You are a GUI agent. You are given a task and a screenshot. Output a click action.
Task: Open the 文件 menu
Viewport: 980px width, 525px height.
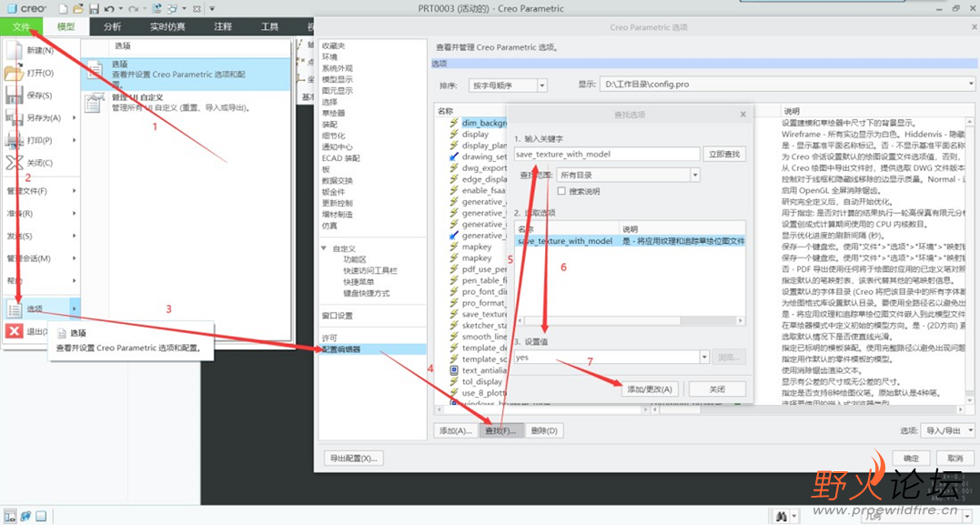coord(22,26)
